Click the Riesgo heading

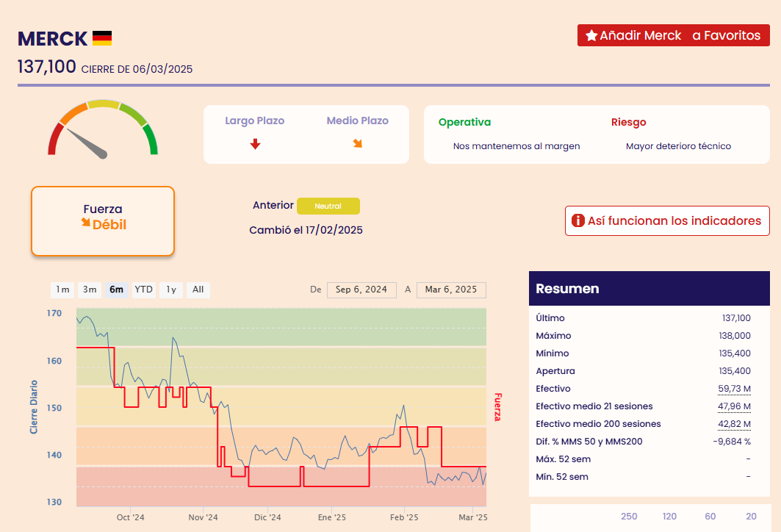point(629,123)
